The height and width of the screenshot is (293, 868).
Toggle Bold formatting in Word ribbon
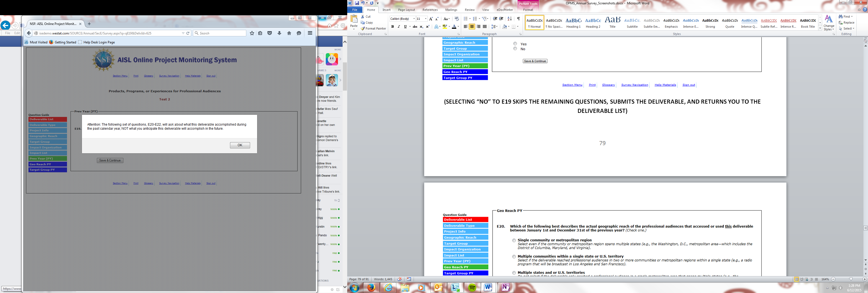click(x=392, y=27)
